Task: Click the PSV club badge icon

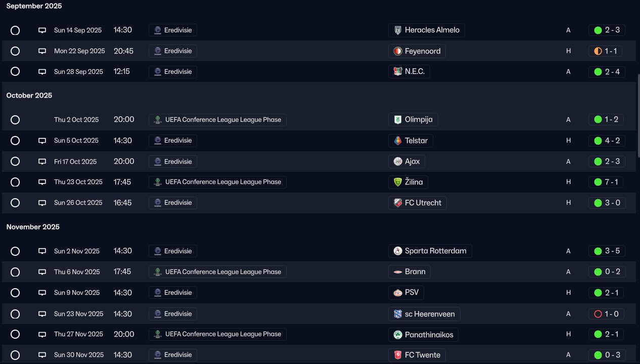Action: click(398, 293)
